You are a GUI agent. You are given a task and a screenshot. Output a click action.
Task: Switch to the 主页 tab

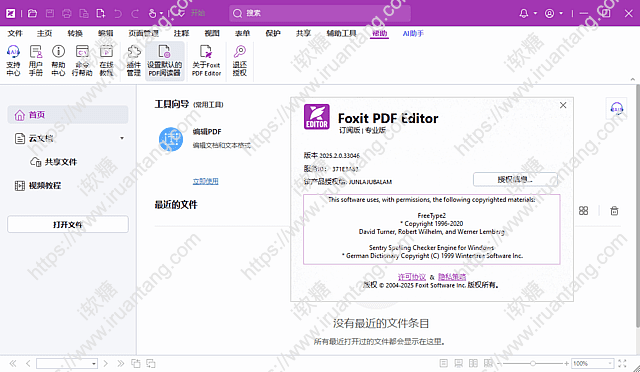point(44,33)
